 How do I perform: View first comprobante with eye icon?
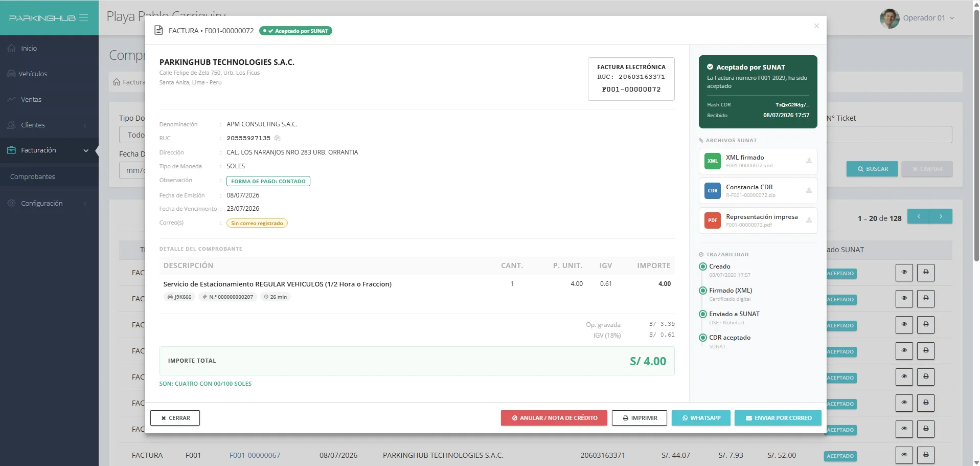click(904, 273)
